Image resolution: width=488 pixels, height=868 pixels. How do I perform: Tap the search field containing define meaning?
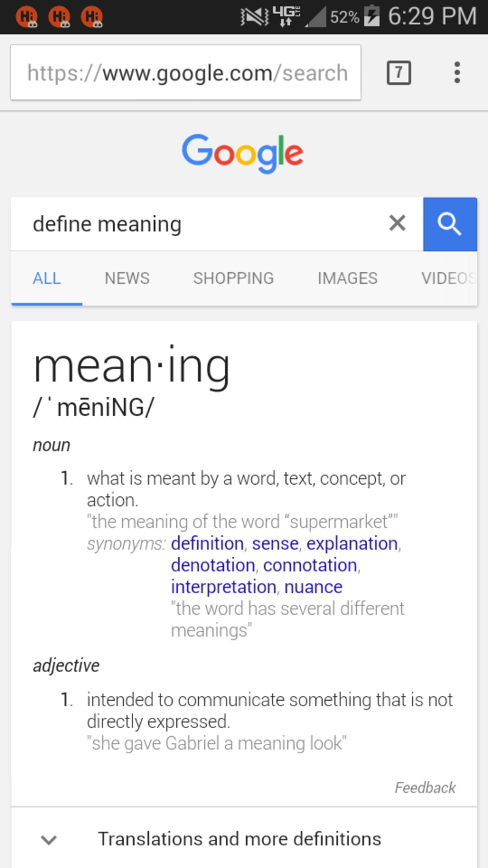pos(183,224)
